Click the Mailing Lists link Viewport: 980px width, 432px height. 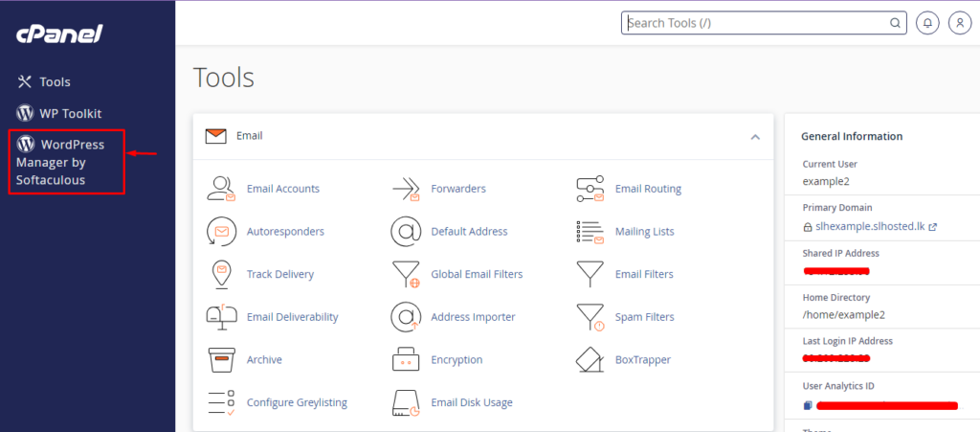(644, 232)
